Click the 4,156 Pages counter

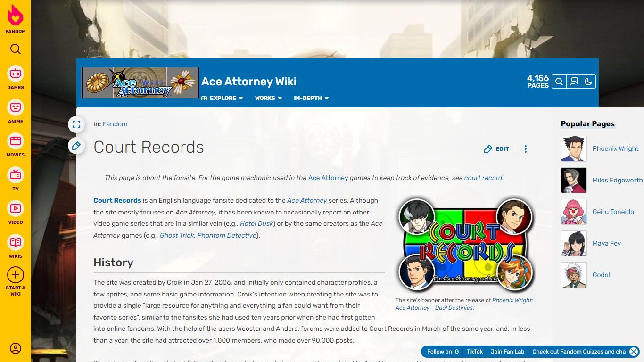pyautogui.click(x=538, y=82)
